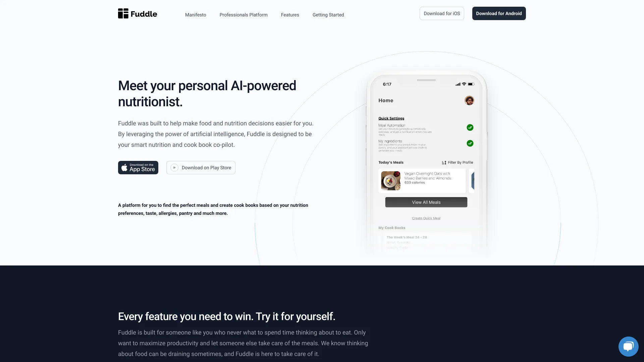Click the My Ingredients green checkmark icon
This screenshot has width=644, height=362.
[470, 143]
